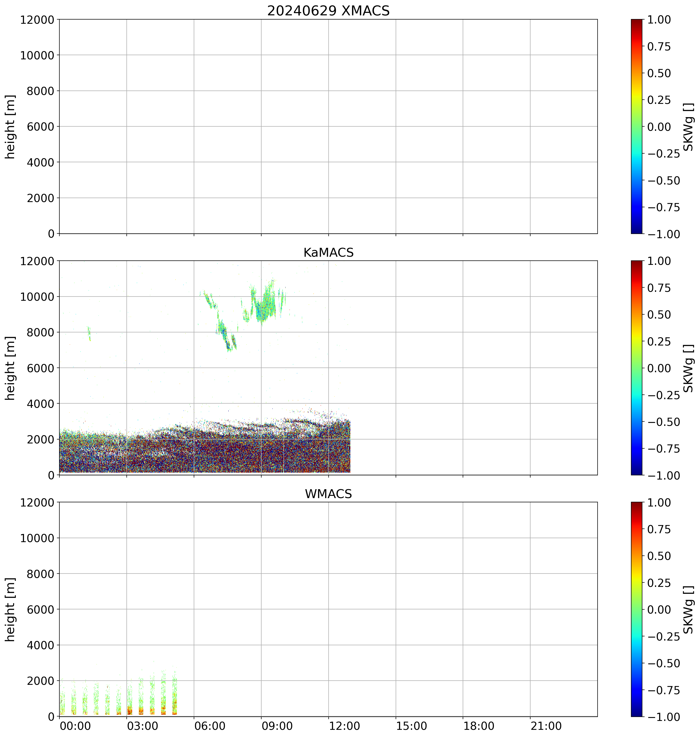
Task: Click the small cloud patch at 8000 m in KaMACS
Action: pos(89,333)
